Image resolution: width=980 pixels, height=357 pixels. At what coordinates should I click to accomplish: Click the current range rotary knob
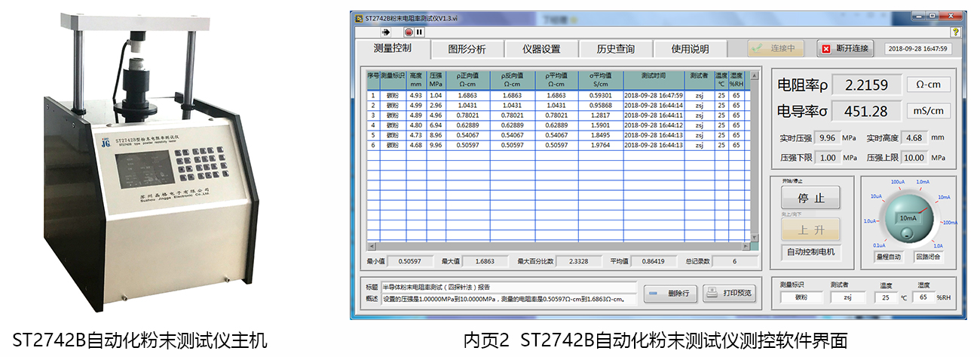point(907,217)
